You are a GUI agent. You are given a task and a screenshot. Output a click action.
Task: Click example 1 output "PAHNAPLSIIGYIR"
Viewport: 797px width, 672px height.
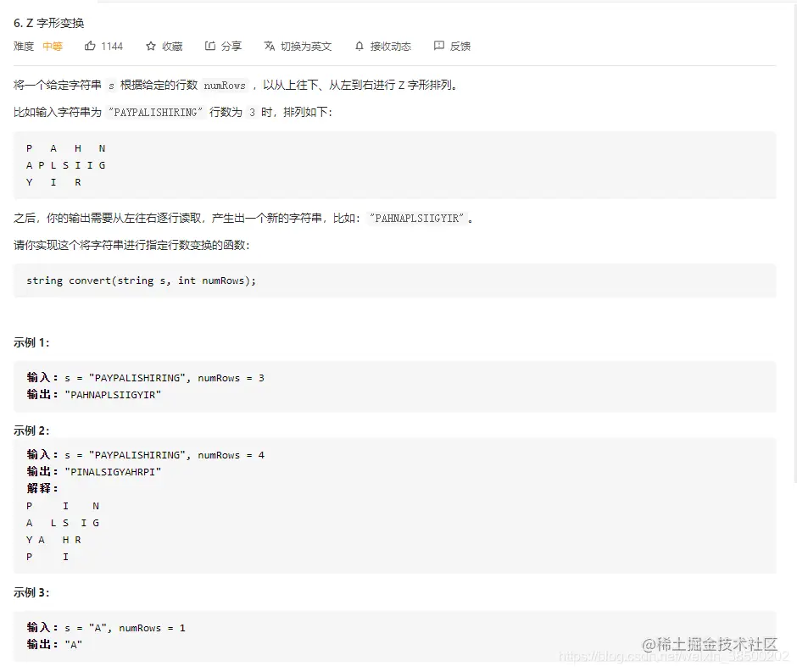[113, 395]
